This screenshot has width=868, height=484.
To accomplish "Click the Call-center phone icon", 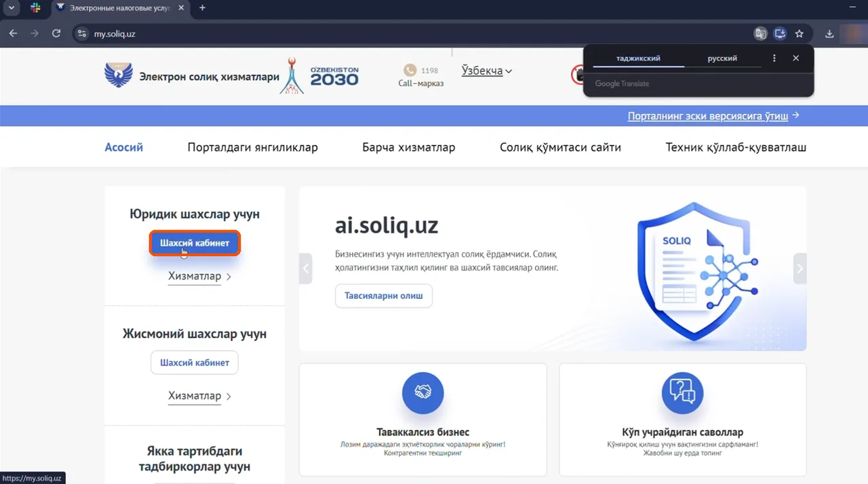I will (410, 70).
